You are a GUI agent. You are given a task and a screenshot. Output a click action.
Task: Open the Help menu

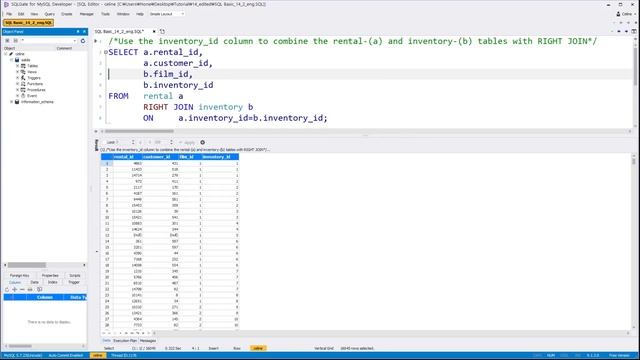pos(140,14)
